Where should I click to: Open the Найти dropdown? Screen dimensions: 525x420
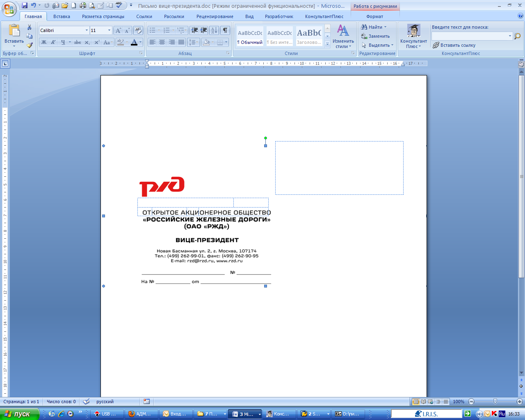374,27
